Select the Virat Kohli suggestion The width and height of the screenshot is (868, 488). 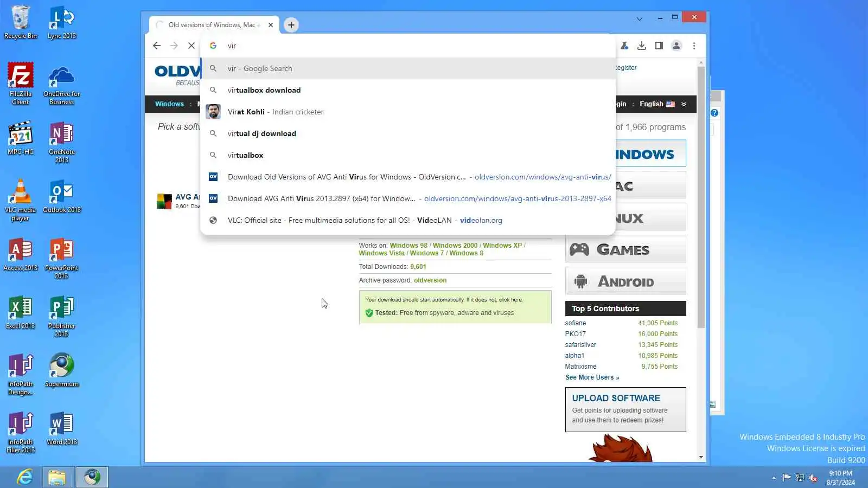pos(408,112)
